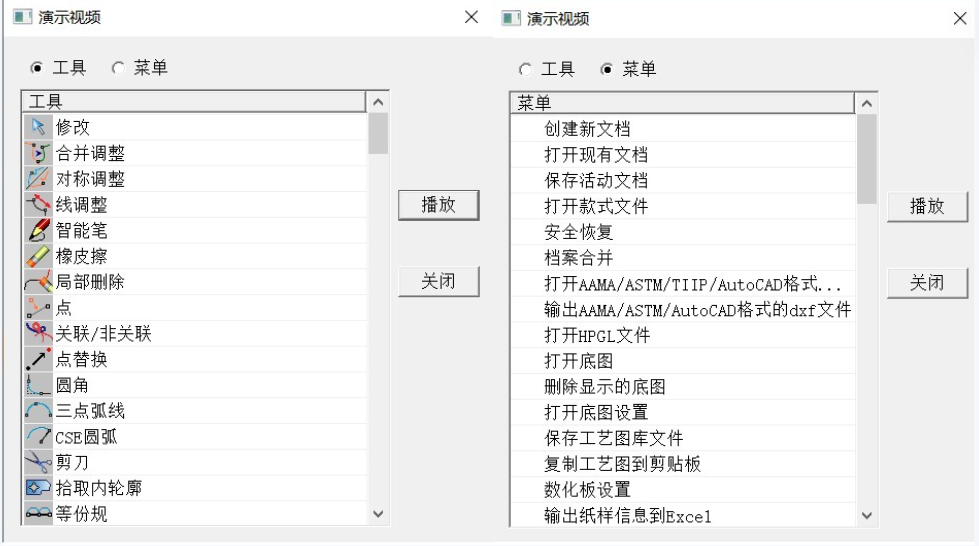Click scroll up arrow in 工具 list
The height and width of the screenshot is (546, 979).
point(378,102)
